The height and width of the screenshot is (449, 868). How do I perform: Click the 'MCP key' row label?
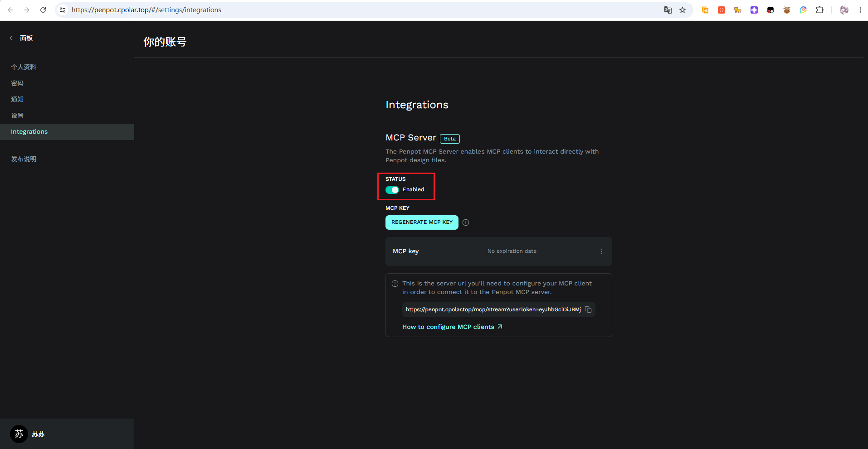406,251
